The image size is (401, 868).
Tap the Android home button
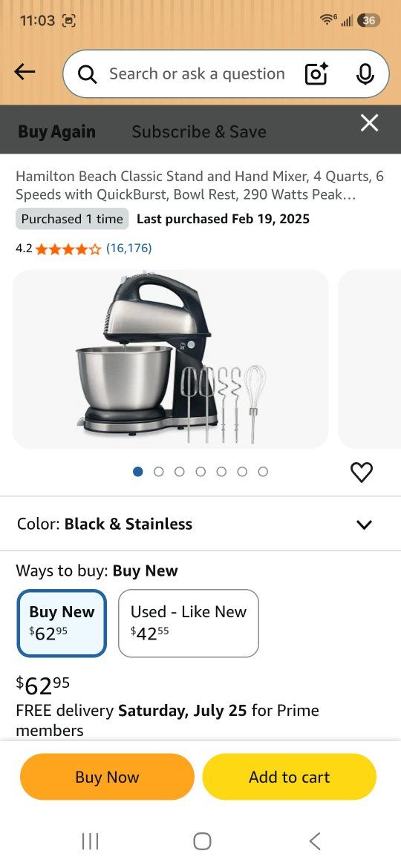(x=202, y=841)
